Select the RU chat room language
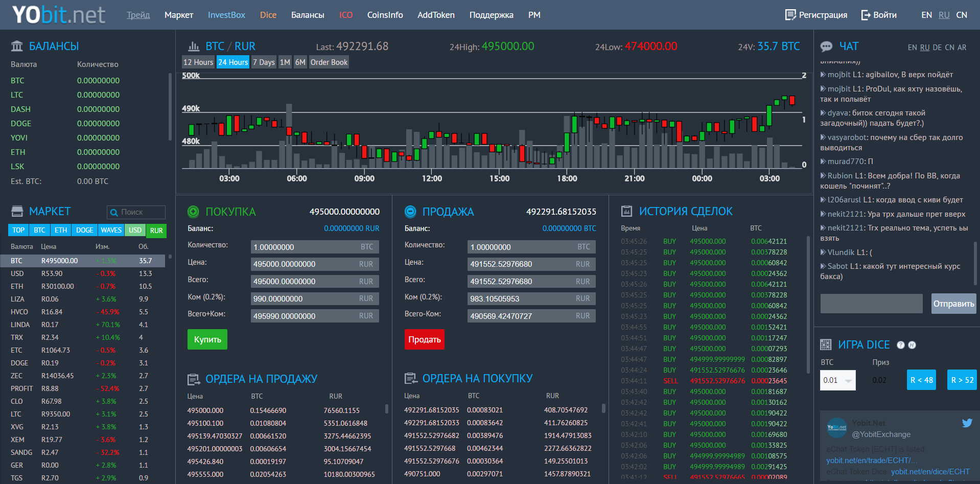 click(x=925, y=48)
